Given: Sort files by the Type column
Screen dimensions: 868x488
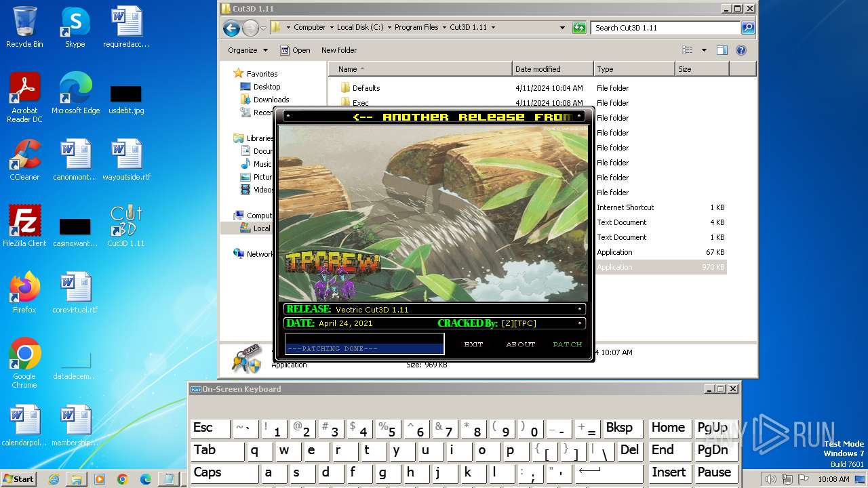Looking at the screenshot, I should tap(634, 69).
